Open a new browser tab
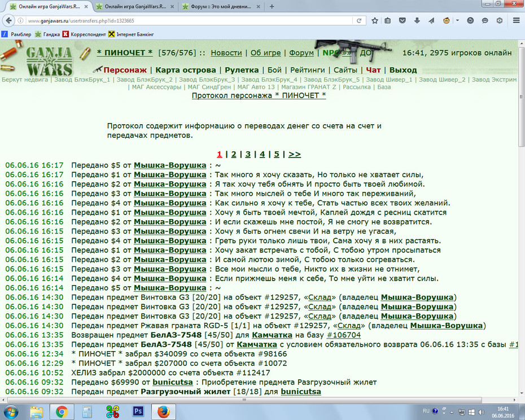525x420 pixels. (x=272, y=6)
